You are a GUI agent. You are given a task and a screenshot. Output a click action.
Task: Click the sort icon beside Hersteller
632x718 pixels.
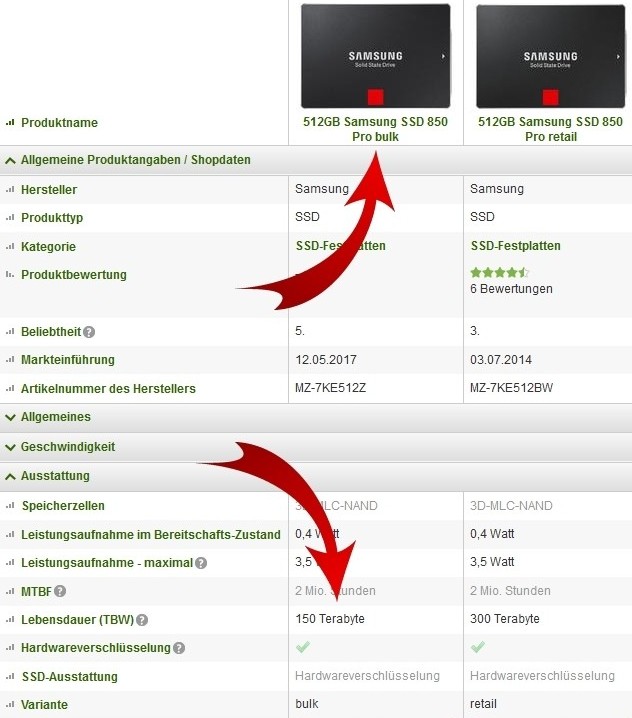click(10, 189)
